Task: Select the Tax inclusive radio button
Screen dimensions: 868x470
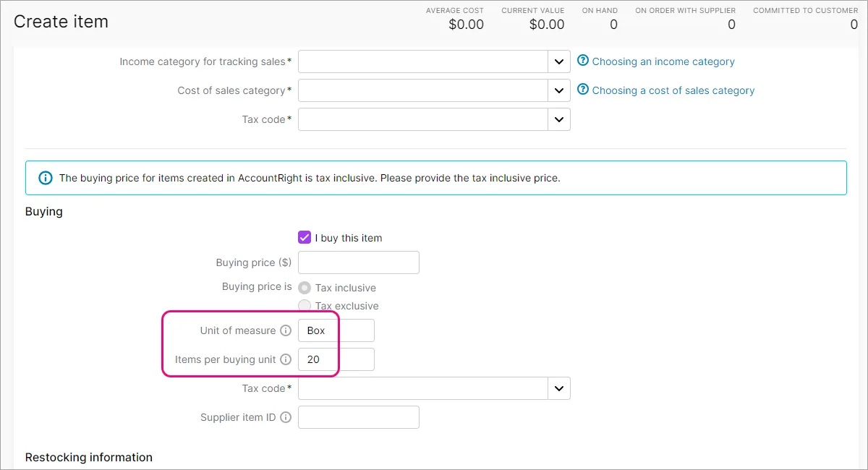Action: [305, 287]
